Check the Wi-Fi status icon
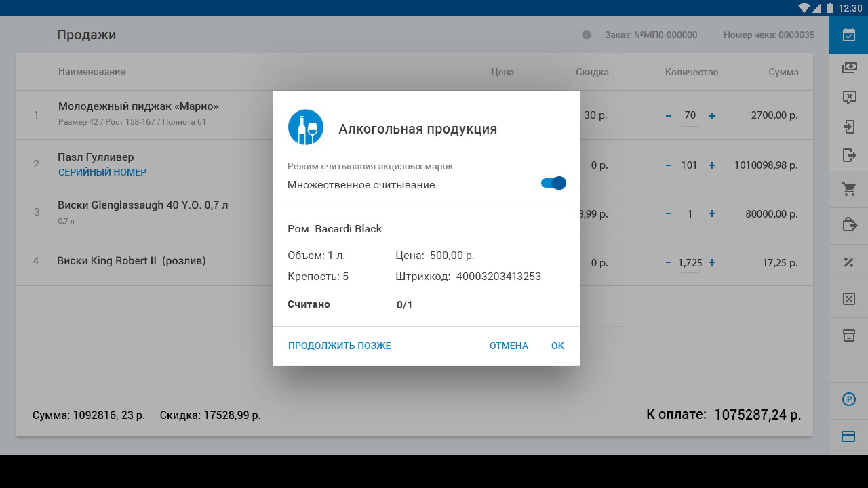 804,8
